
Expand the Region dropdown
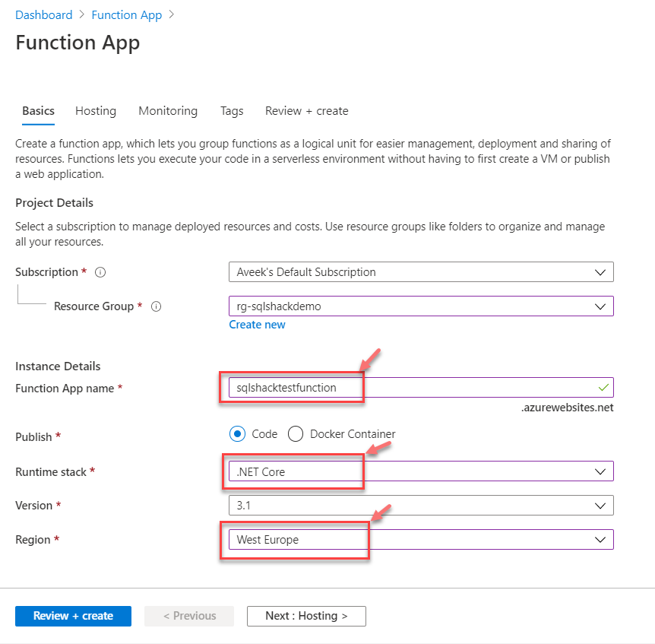coord(421,539)
